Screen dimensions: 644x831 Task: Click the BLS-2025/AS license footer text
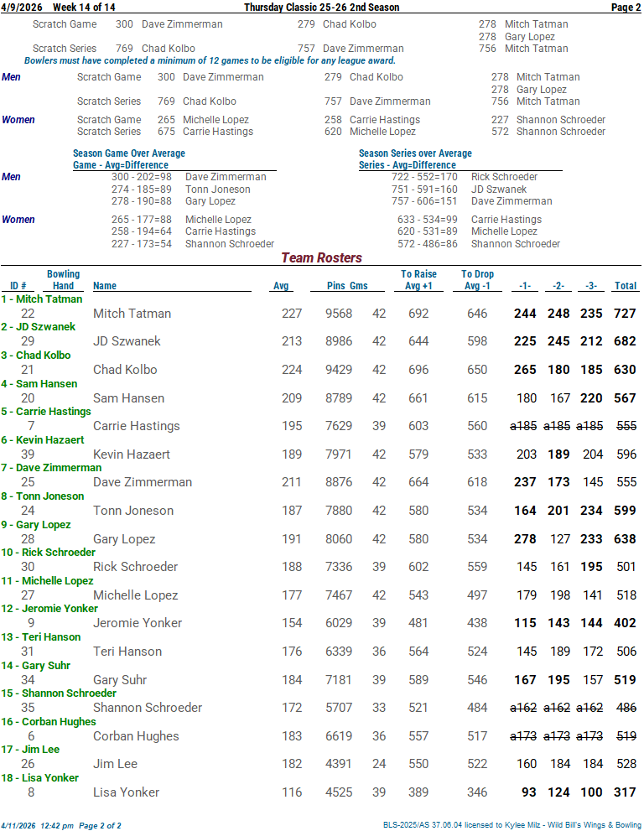coord(512,825)
